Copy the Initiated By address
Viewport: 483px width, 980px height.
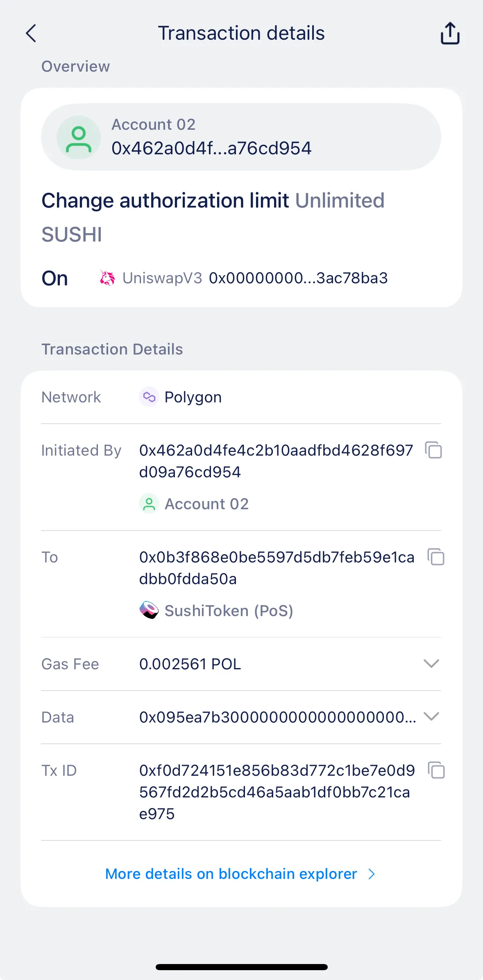pyautogui.click(x=433, y=451)
